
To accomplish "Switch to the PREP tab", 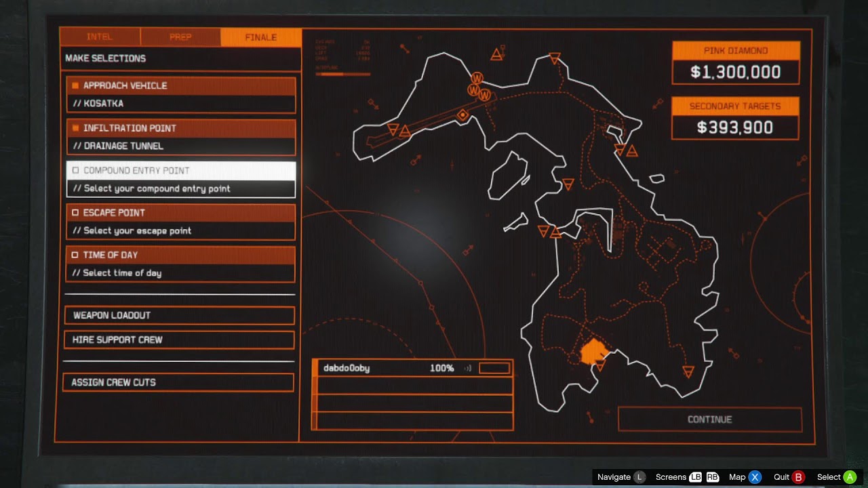I will tap(180, 37).
